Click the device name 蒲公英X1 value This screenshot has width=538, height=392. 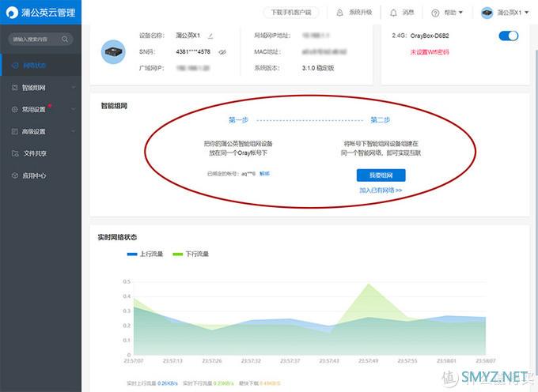click(188, 36)
